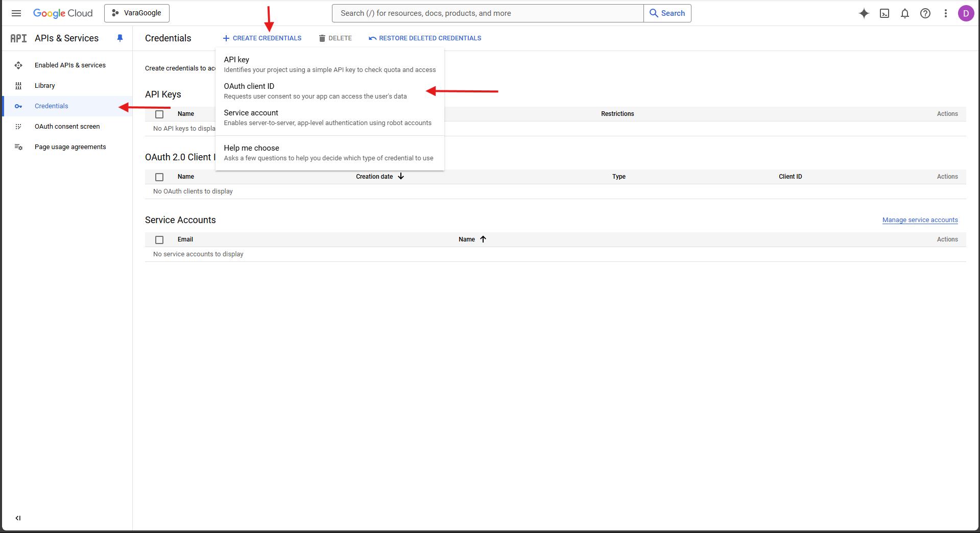Expand the CREATE CREDENTIALS dropdown

pos(262,38)
